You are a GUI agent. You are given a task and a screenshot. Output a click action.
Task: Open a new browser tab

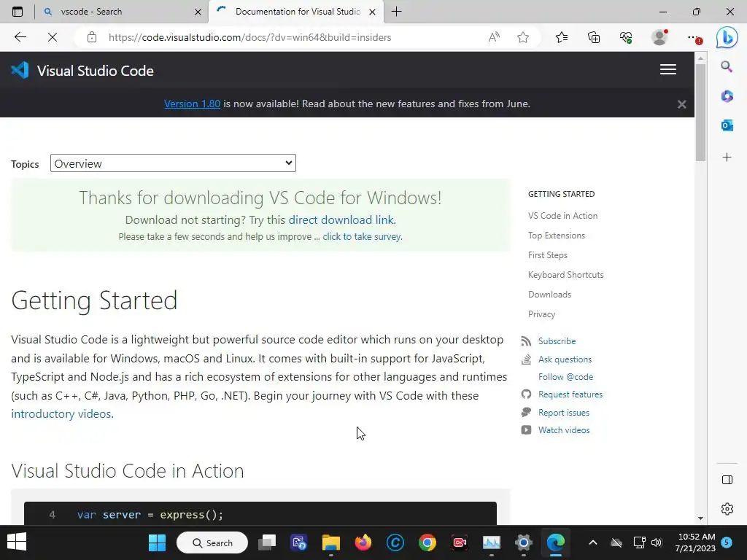[x=396, y=12]
